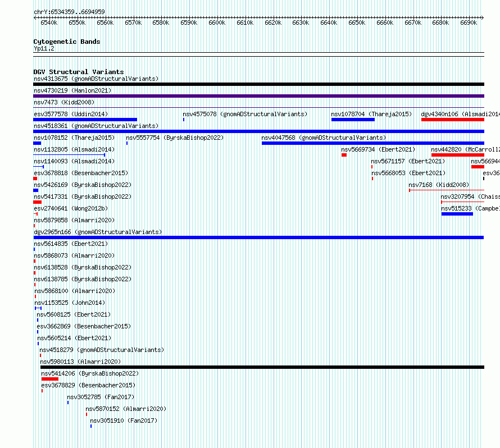500x448 pixels.
Task: Select the black nsv5980113 variant bar
Action: pos(262,367)
